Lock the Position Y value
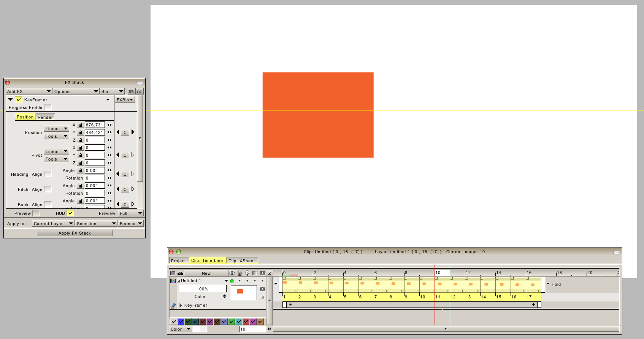This screenshot has height=339, width=644. click(x=81, y=132)
